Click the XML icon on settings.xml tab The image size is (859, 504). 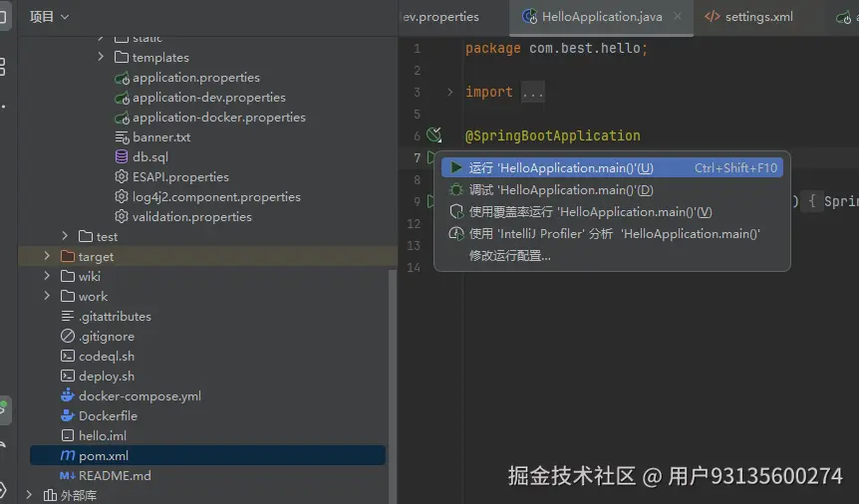(713, 16)
